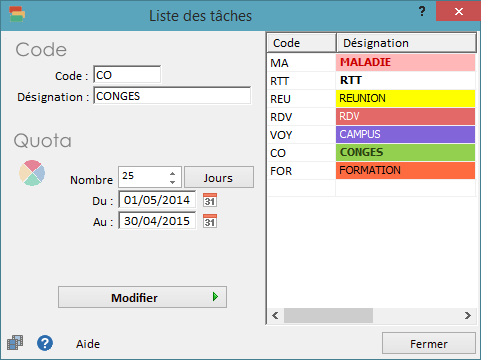Select the RTT code cell
Screen dimensions: 481x360
point(301,81)
